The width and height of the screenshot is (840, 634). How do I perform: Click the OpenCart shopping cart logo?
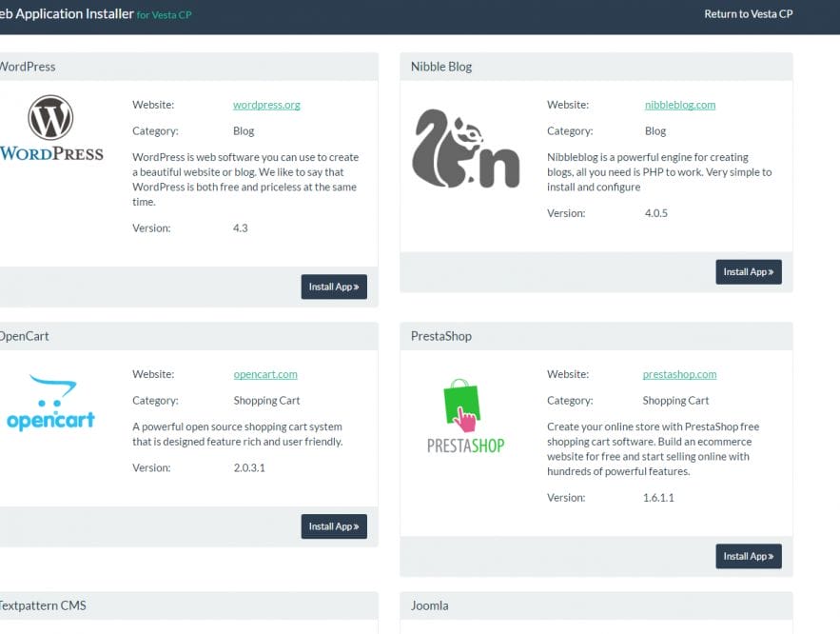pos(51,398)
